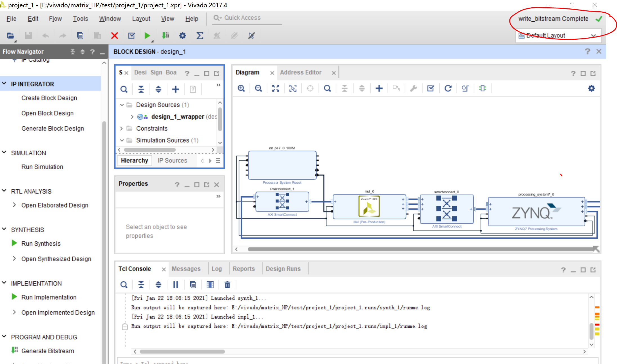Expand the Constraints folder
The width and height of the screenshot is (617, 364).
click(x=122, y=128)
